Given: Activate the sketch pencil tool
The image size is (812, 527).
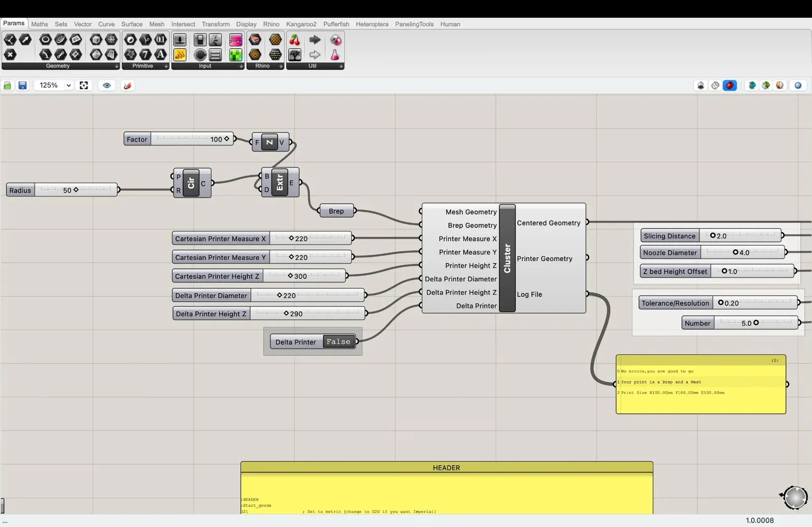Looking at the screenshot, I should click(127, 85).
